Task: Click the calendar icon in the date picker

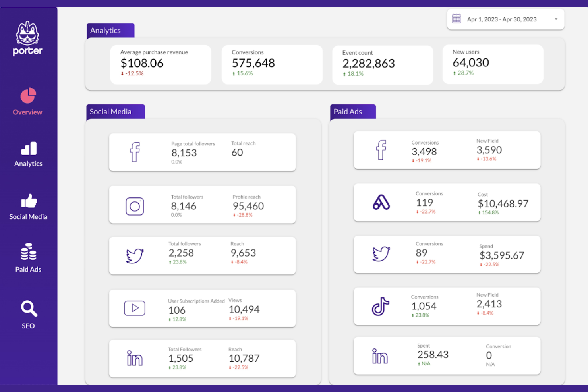Action: (456, 18)
